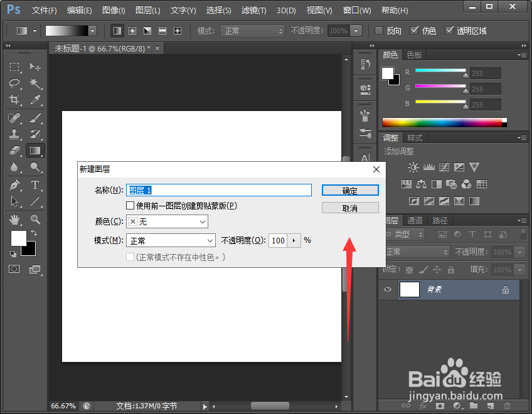532x414 pixels.
Task: Select the Hand tool
Action: pos(14,220)
